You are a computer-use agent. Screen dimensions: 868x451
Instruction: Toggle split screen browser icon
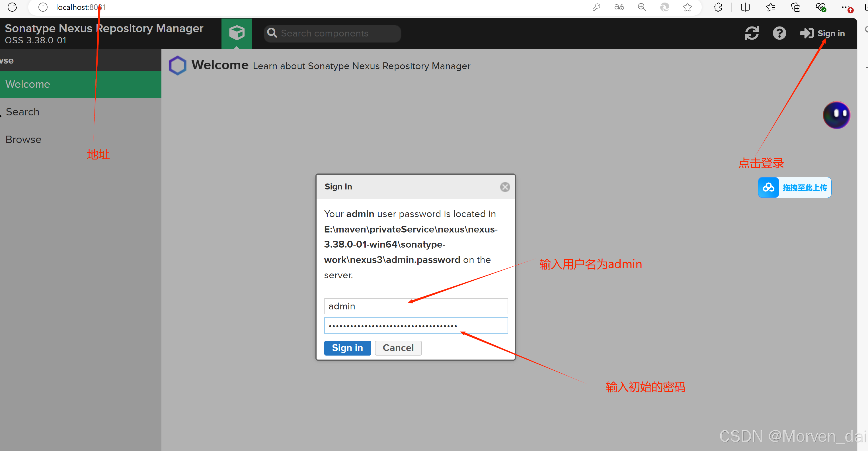click(x=745, y=7)
